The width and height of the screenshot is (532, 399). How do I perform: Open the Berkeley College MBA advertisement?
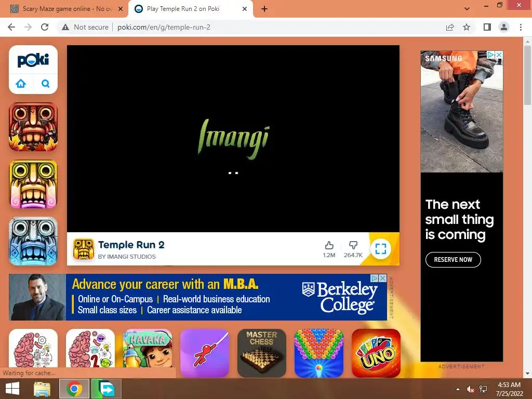[x=198, y=297]
